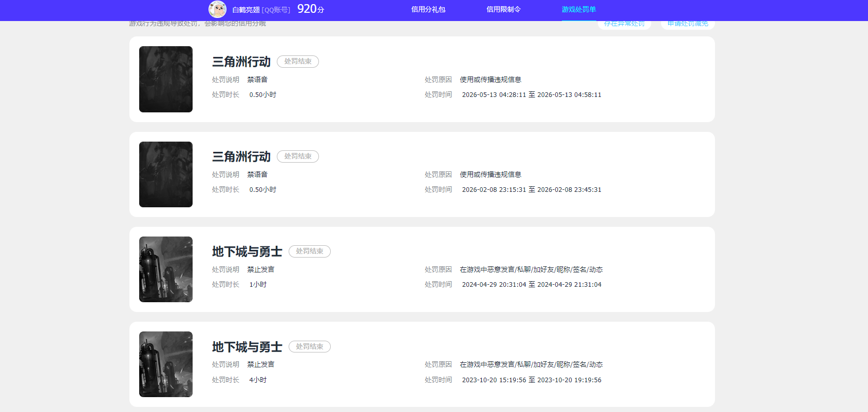Click 在游戏中恶意发言 reason in 2024-04-29 record

531,269
